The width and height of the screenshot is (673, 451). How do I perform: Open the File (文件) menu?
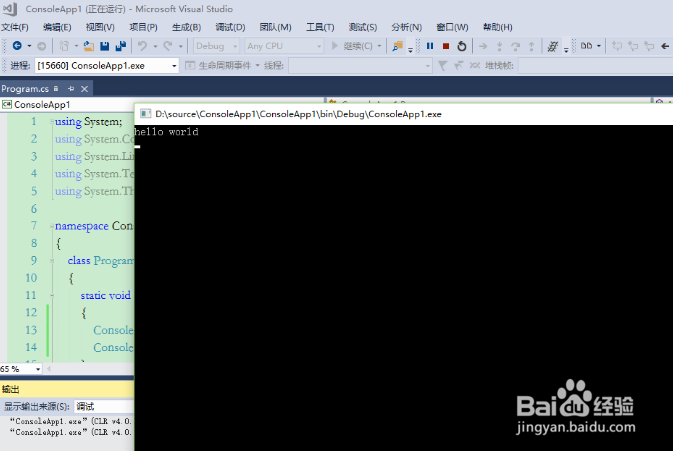click(x=15, y=27)
